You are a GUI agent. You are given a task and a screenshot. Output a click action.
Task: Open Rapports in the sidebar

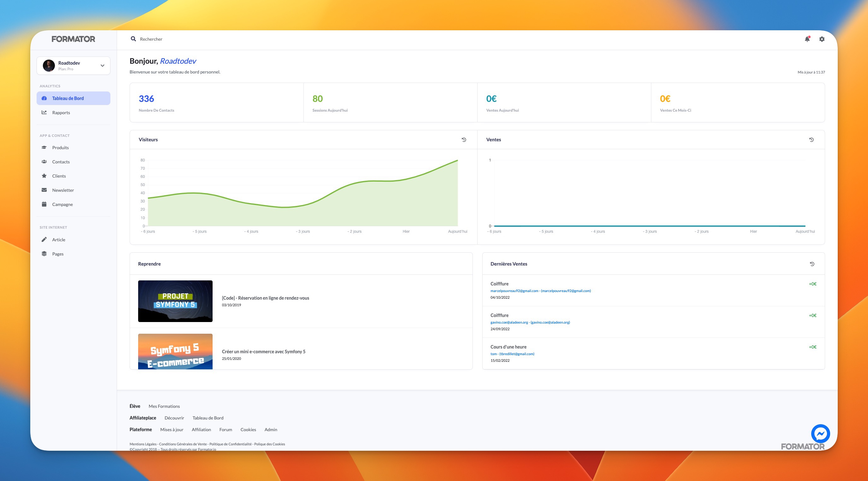tap(61, 113)
